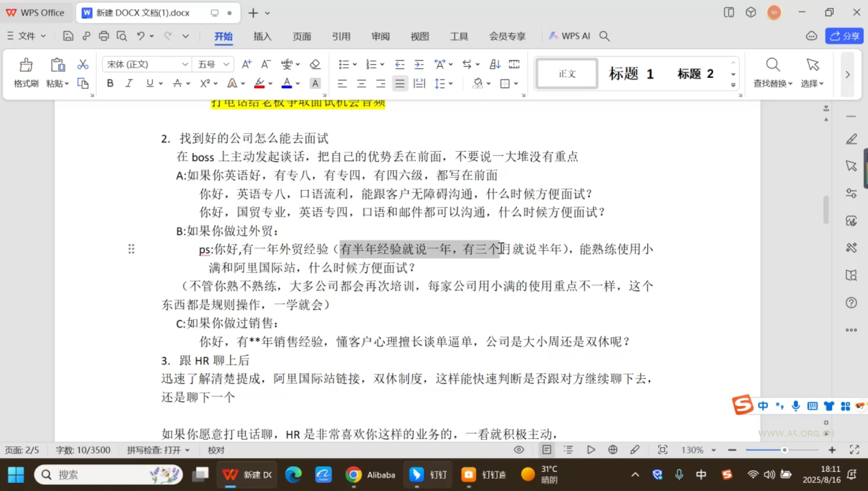Switch to the 审阅 ribbon tab
The image size is (868, 491).
[x=380, y=36]
